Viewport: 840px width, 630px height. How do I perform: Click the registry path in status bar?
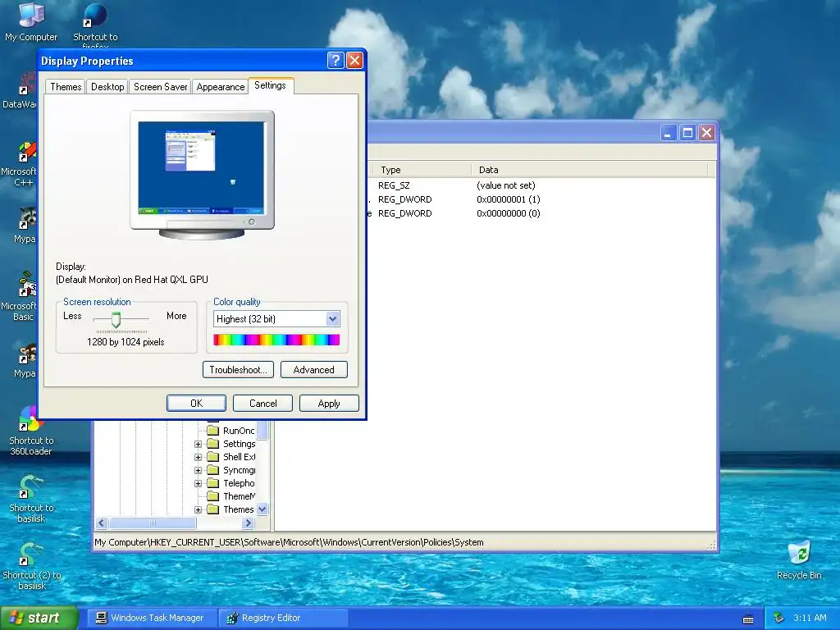(290, 542)
